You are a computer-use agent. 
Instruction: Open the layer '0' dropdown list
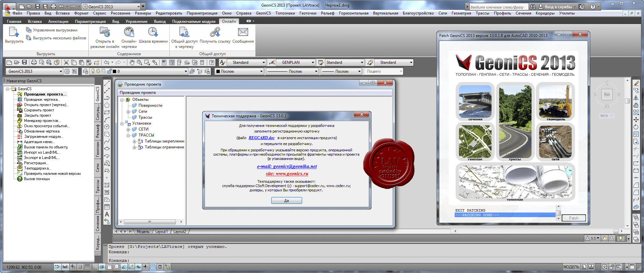pyautogui.click(x=186, y=71)
